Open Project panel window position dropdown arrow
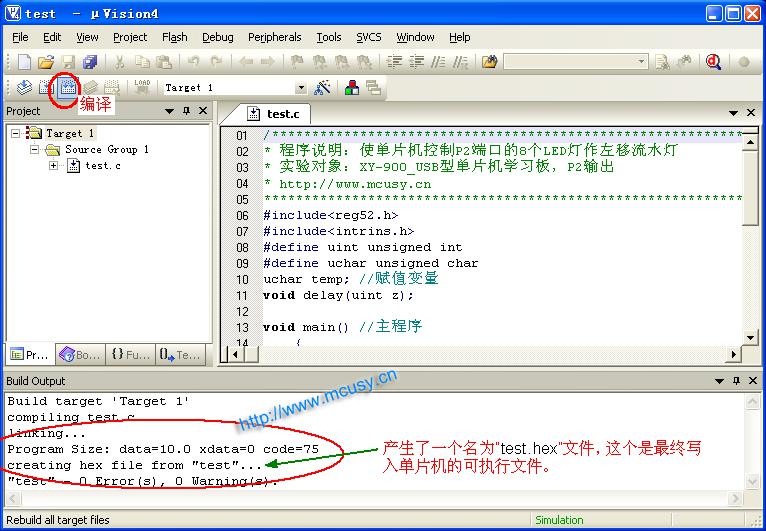The height and width of the screenshot is (531, 766). pyautogui.click(x=170, y=111)
